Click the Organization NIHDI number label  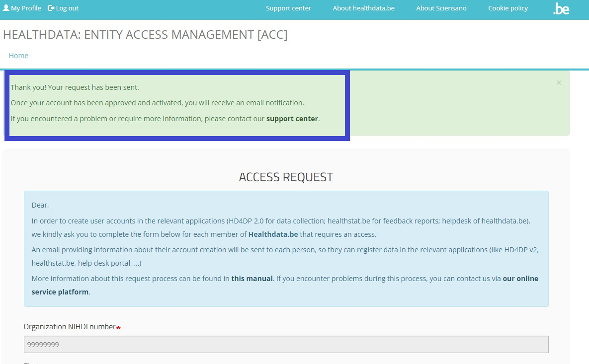(x=70, y=327)
